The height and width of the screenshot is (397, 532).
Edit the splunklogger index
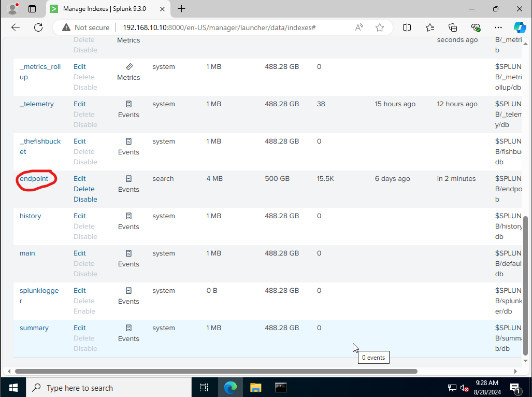tap(80, 290)
